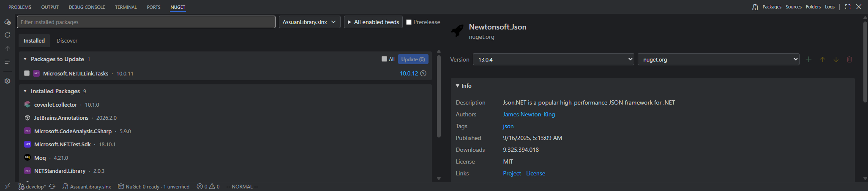Click the details pane vertical scrollbar
The image size is (868, 191).
[x=865, y=62]
